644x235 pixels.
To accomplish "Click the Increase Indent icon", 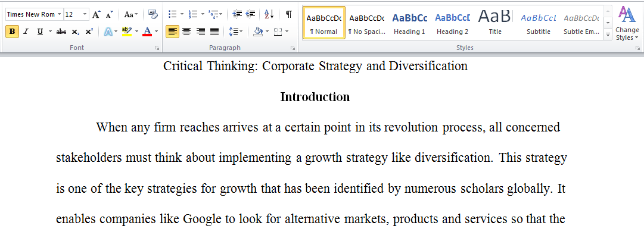I will pos(250,14).
